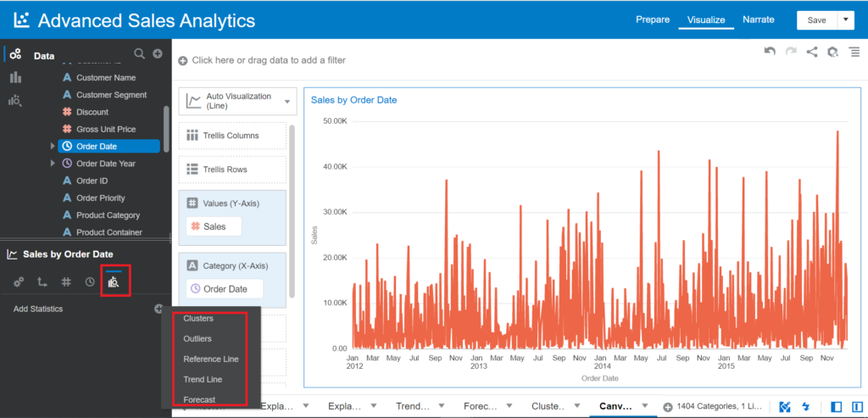Add data using plus icon beside search
Image resolution: width=868 pixels, height=418 pixels.
tap(157, 53)
